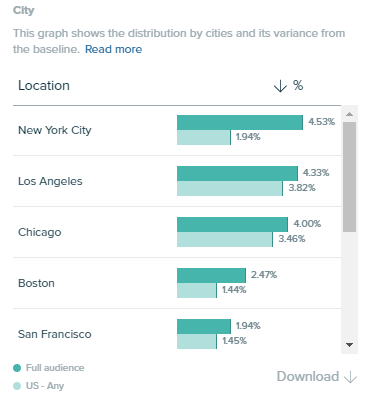Select the New York City row label
367x399 pixels.
click(55, 130)
